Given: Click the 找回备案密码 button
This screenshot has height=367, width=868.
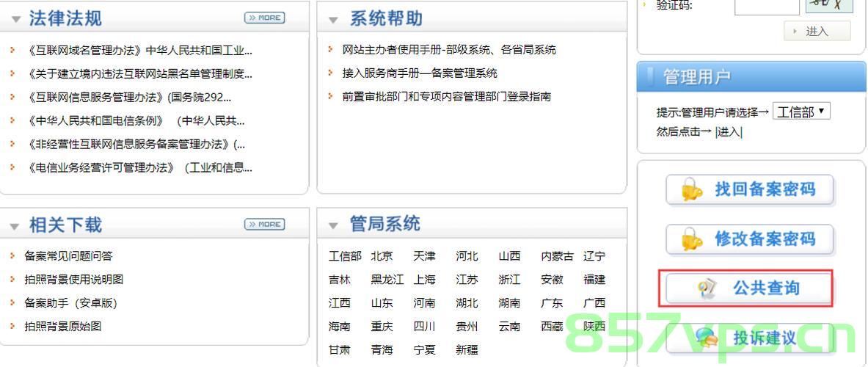Looking at the screenshot, I should 750,190.
